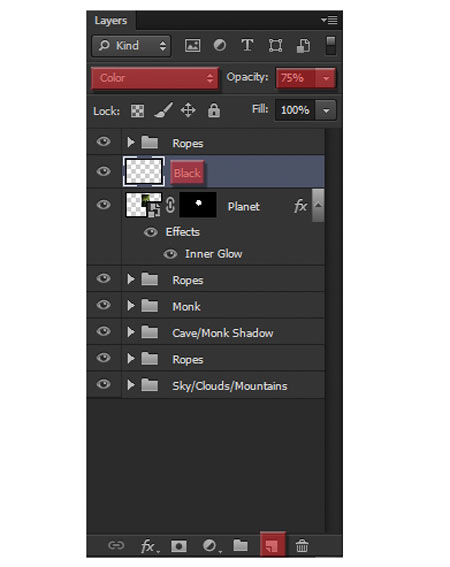Image resolution: width=450 pixels, height=567 pixels.
Task: Lock image pixels brush icon
Action: coord(163,110)
